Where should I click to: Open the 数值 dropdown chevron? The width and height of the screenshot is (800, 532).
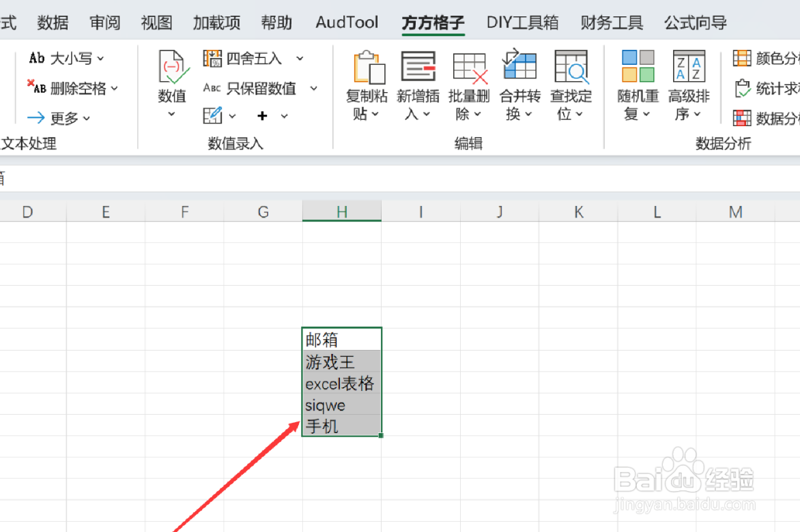pos(171,114)
